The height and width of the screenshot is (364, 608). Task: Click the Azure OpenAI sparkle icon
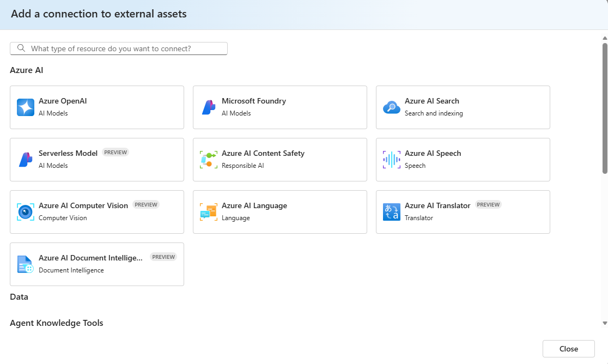pos(26,107)
